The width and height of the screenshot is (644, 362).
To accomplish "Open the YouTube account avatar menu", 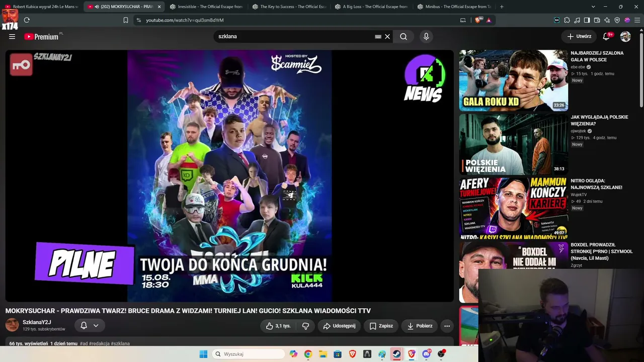I will point(625,36).
